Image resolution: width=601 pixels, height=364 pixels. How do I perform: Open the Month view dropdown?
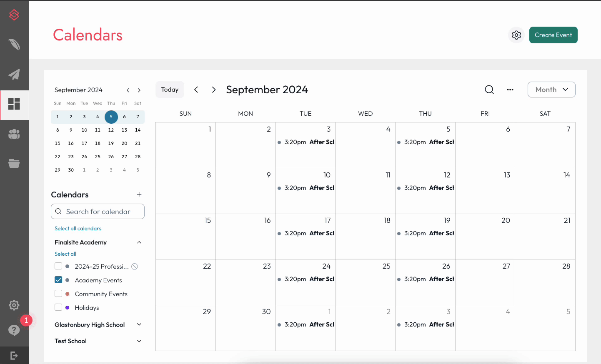[551, 90]
